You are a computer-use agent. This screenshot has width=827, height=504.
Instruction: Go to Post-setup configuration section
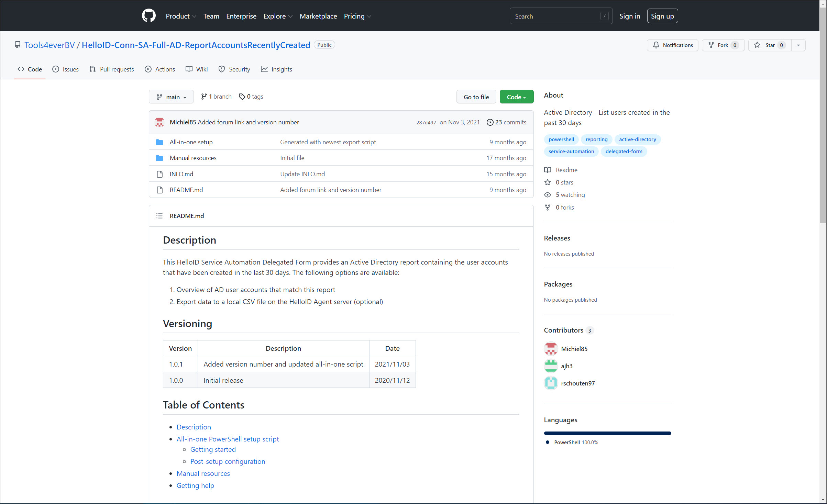coord(228,461)
